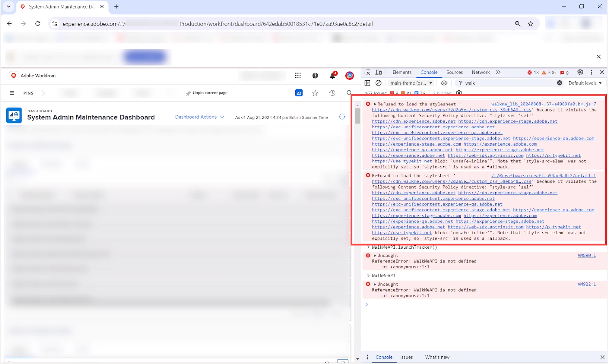Open the Default levels dropdown

pos(585,83)
